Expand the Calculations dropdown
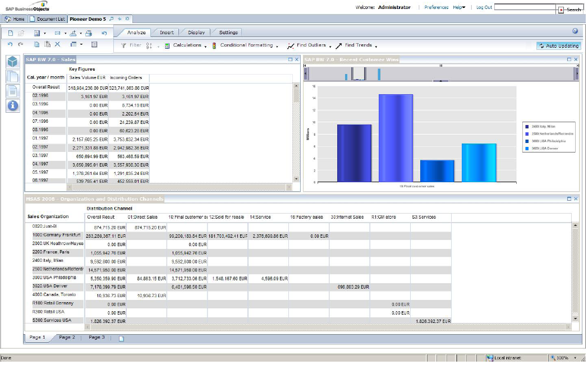This screenshot has width=588, height=365. [x=186, y=45]
